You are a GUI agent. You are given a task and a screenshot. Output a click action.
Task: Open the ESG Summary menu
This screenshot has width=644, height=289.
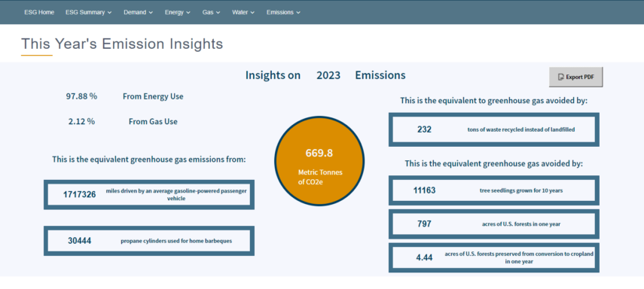(88, 12)
